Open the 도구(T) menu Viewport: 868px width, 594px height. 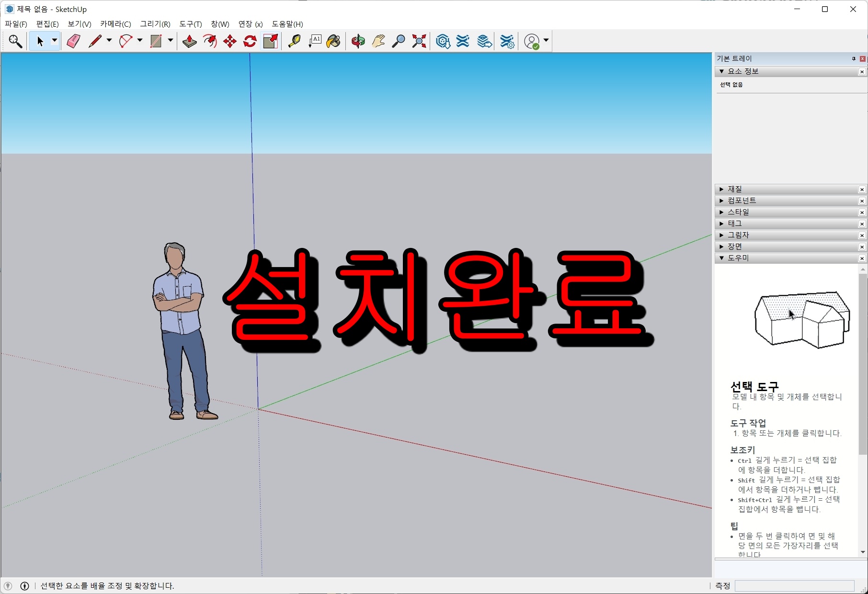(190, 24)
